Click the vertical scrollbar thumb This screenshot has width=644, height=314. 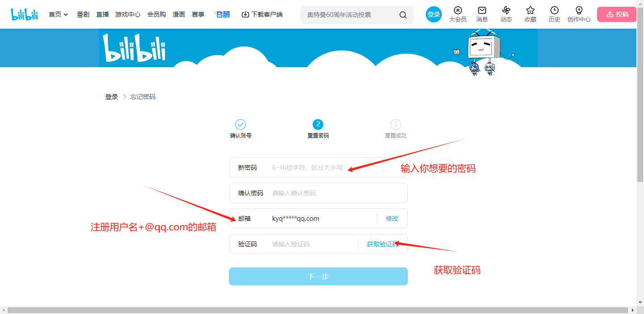[640, 94]
